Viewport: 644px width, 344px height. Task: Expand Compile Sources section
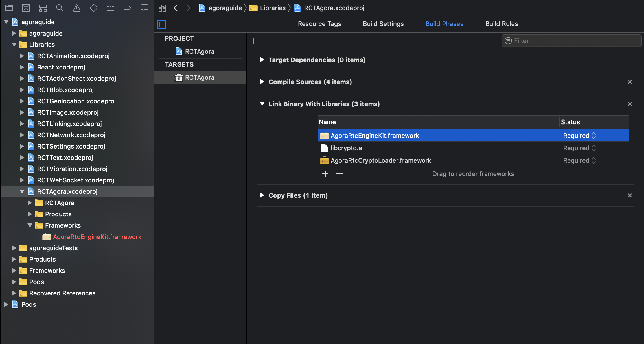262,82
